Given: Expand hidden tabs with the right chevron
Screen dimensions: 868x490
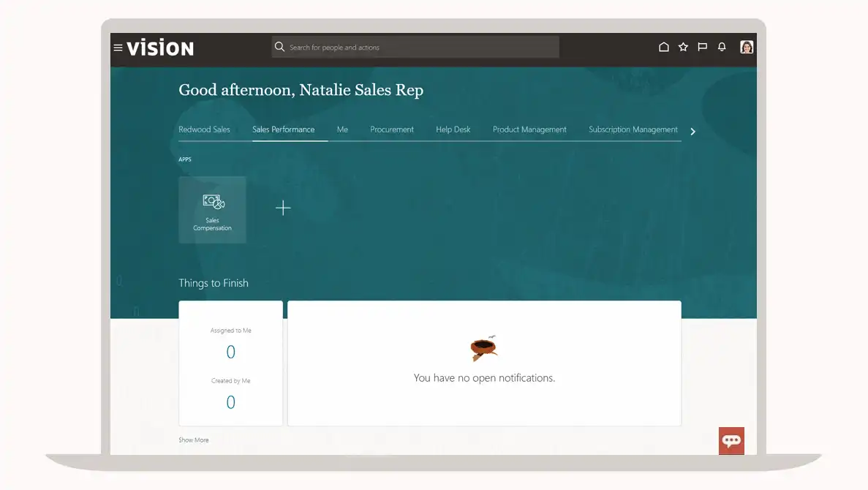Looking at the screenshot, I should pyautogui.click(x=692, y=131).
